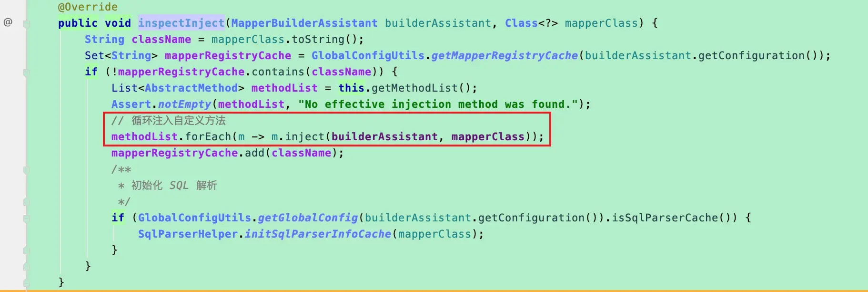Click the mapperRegistryCache.add statement
The image size is (868, 292).
227,153
